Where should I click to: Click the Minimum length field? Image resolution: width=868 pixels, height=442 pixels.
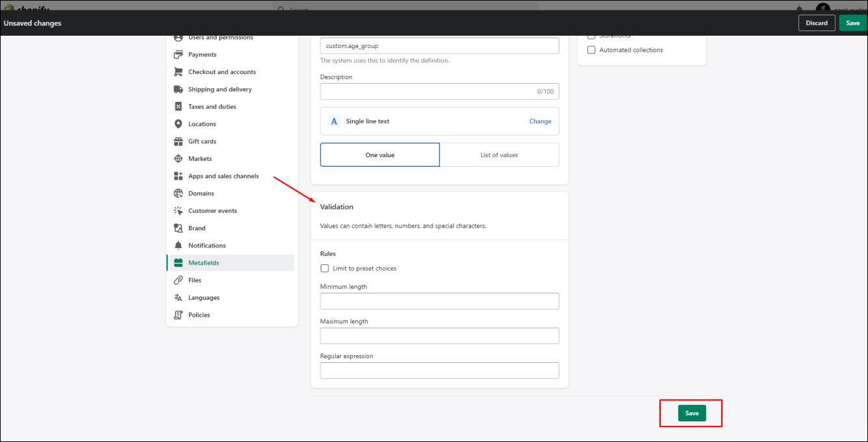point(440,301)
